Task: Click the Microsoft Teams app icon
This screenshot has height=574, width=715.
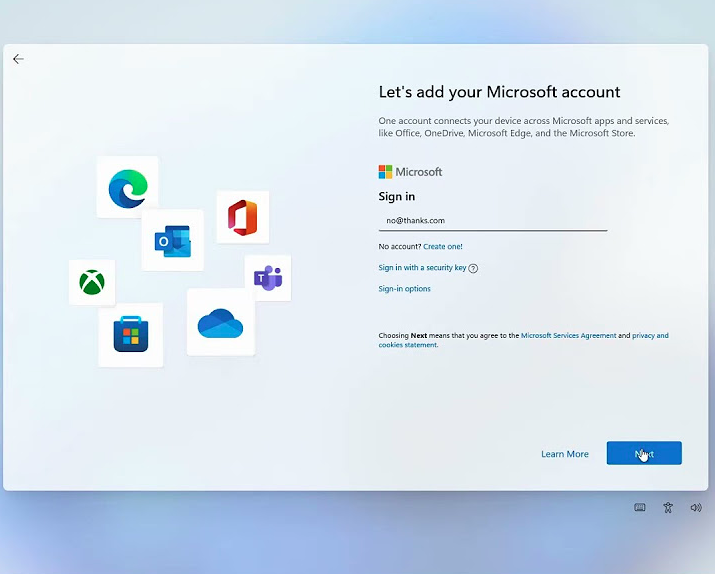Action: [x=268, y=278]
